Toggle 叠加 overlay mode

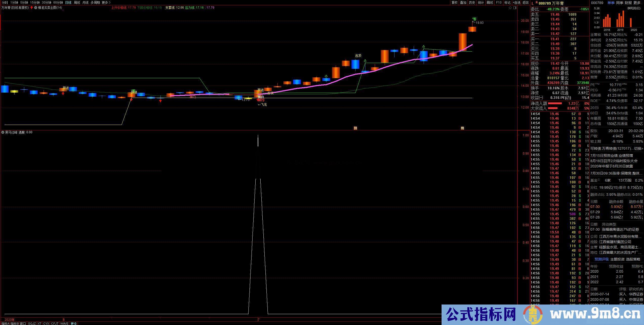click(x=463, y=3)
